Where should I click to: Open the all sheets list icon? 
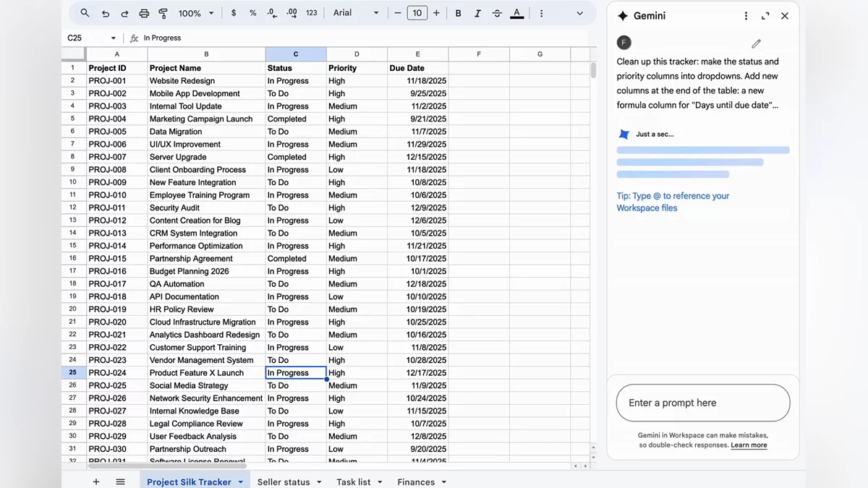click(120, 481)
